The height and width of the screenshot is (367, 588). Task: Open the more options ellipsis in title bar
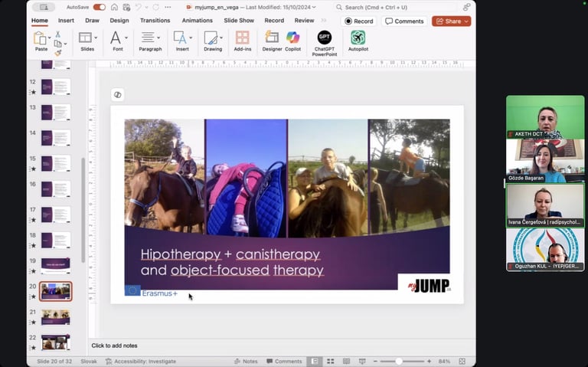168,7
